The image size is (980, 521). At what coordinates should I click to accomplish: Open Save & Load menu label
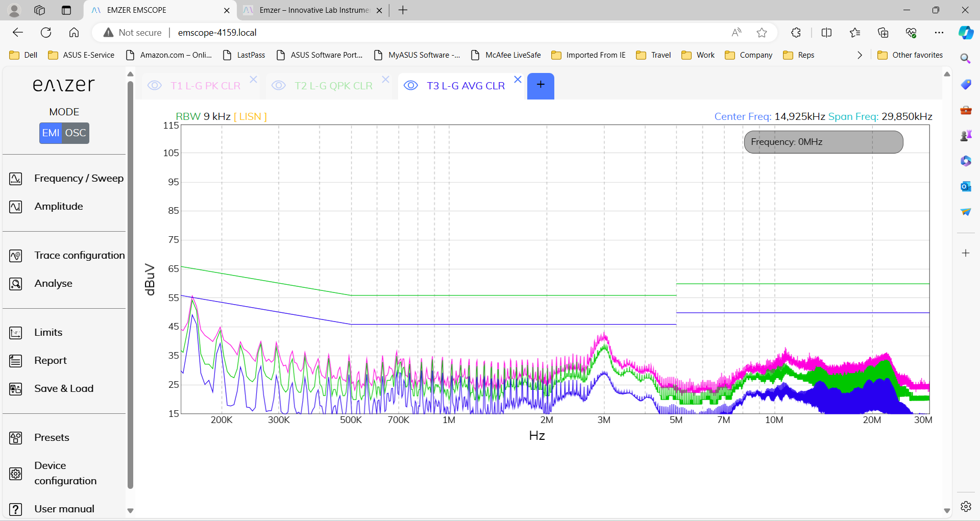pos(64,389)
